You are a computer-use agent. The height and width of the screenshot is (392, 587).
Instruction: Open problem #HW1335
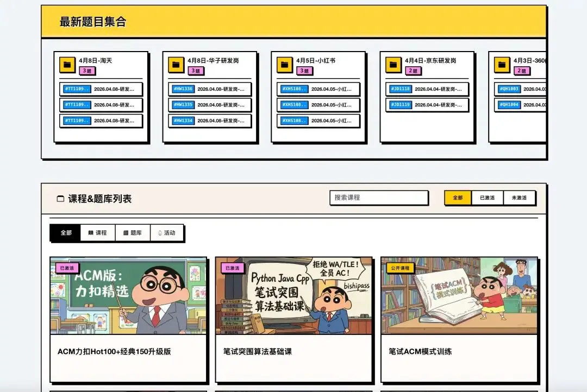pyautogui.click(x=210, y=105)
